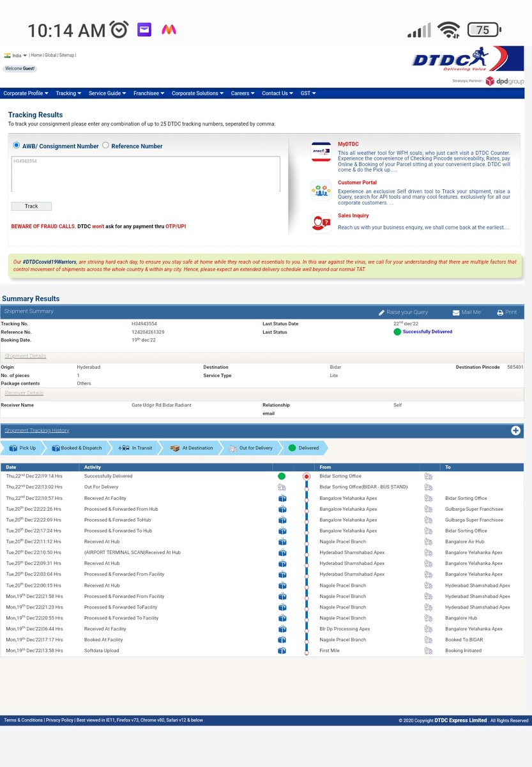Click Shipment Details section header
The height and width of the screenshot is (767, 532).
[26, 356]
